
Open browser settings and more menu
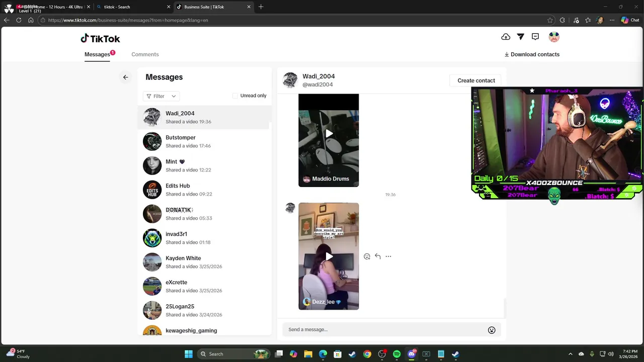(612, 20)
